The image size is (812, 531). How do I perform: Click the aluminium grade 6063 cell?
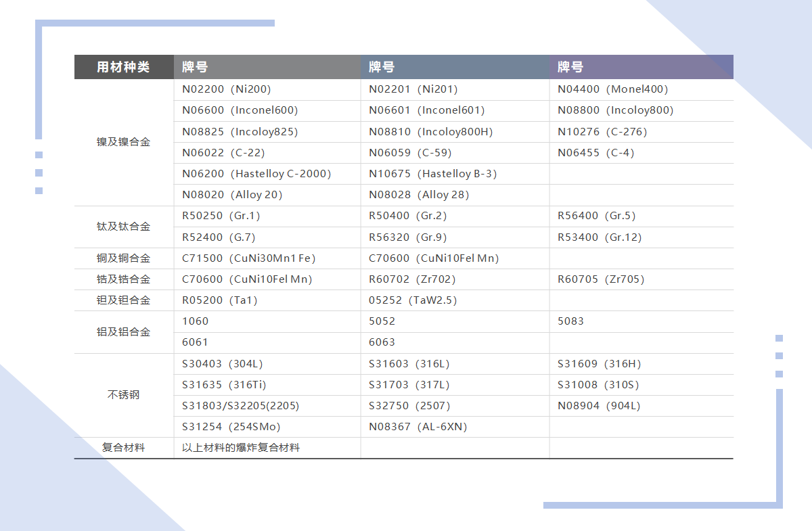455,342
